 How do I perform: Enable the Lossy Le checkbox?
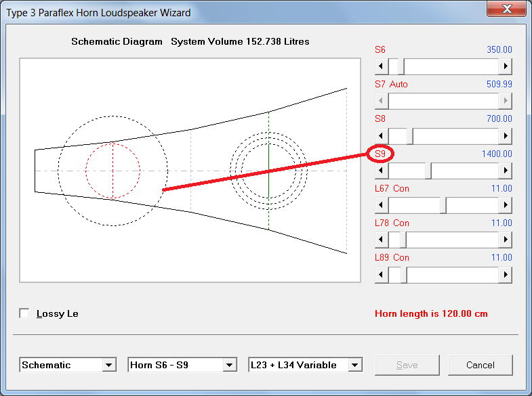coord(24,313)
